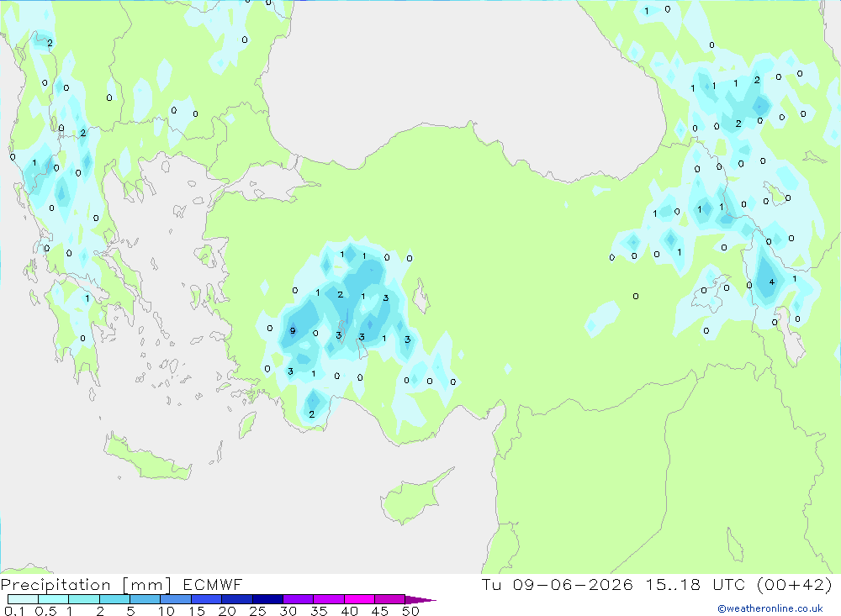Image resolution: width=841 pixels, height=616 pixels.
Task: Click the 0.1–0.5 mm legend color box
Action: pyautogui.click(x=23, y=599)
